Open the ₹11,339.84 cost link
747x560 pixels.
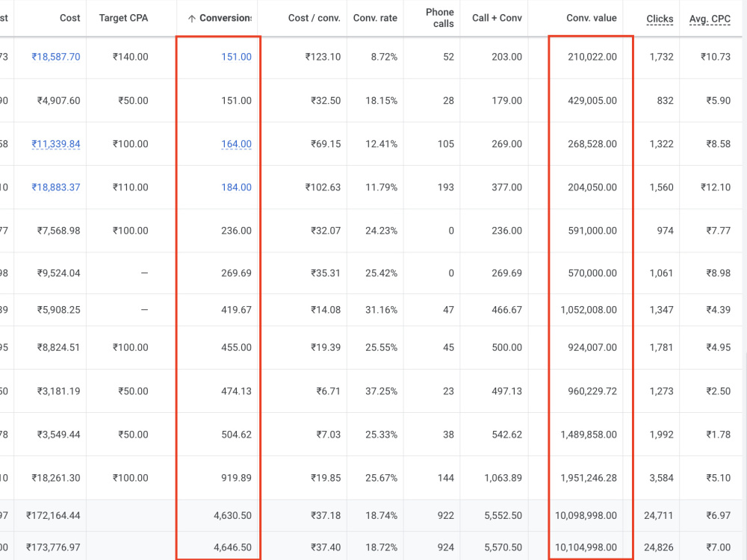(56, 144)
